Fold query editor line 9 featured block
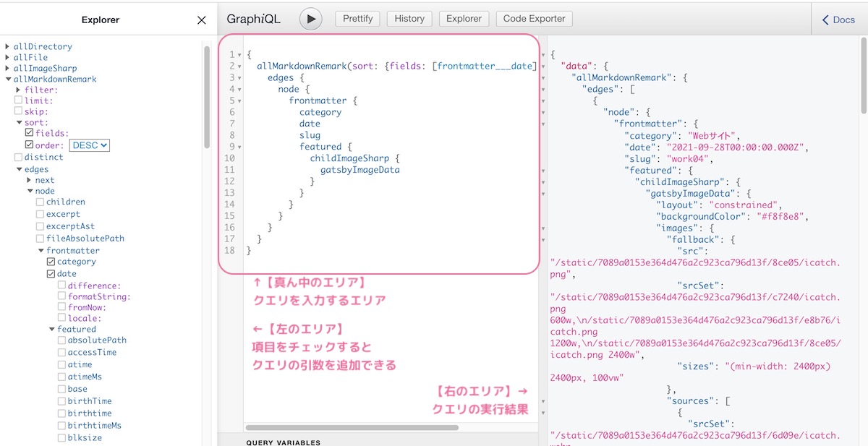Image resolution: width=868 pixels, height=446 pixels. 240,147
